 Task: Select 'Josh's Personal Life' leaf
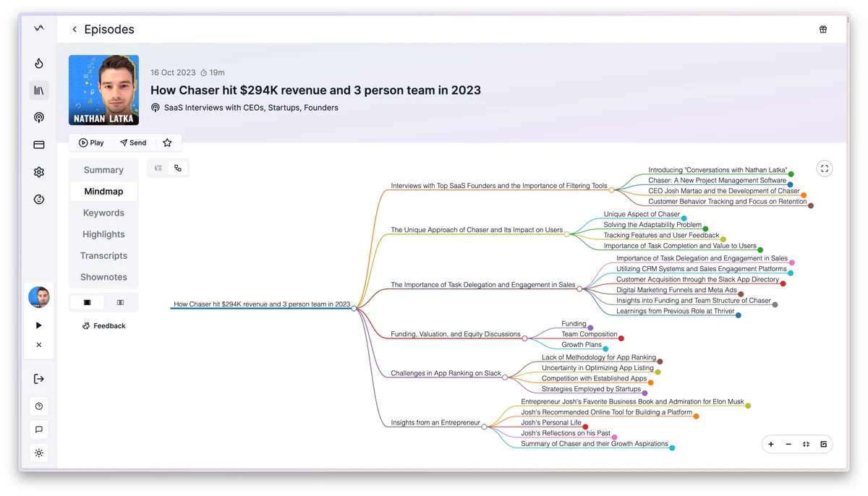pyautogui.click(x=551, y=422)
